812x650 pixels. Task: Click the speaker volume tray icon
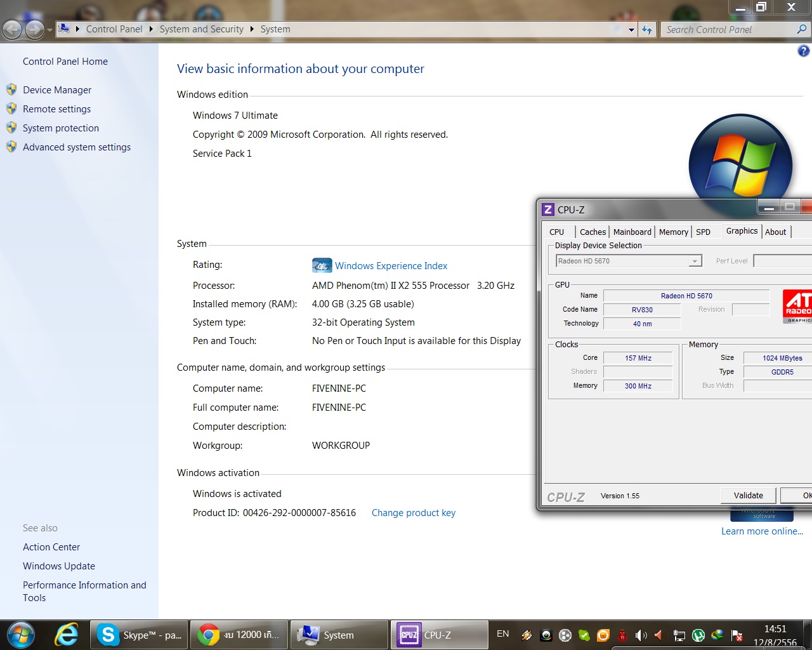pos(641,635)
